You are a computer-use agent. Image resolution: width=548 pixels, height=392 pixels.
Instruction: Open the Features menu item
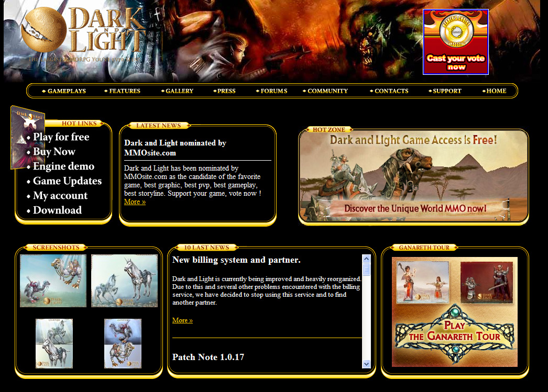[x=124, y=91]
